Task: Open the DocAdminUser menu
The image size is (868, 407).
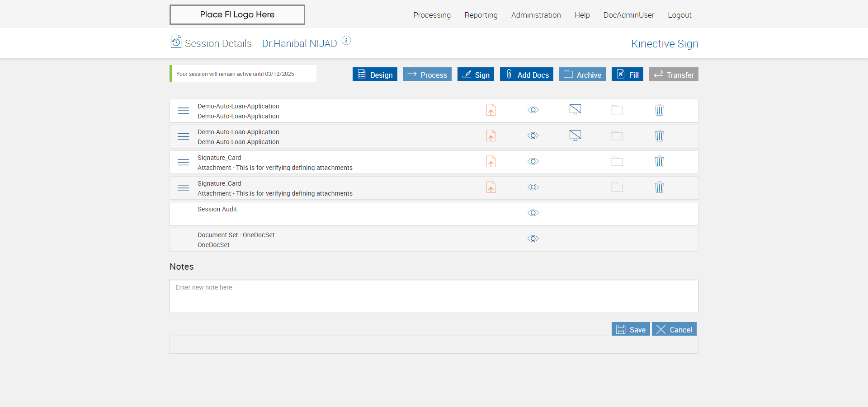Action: 628,15
